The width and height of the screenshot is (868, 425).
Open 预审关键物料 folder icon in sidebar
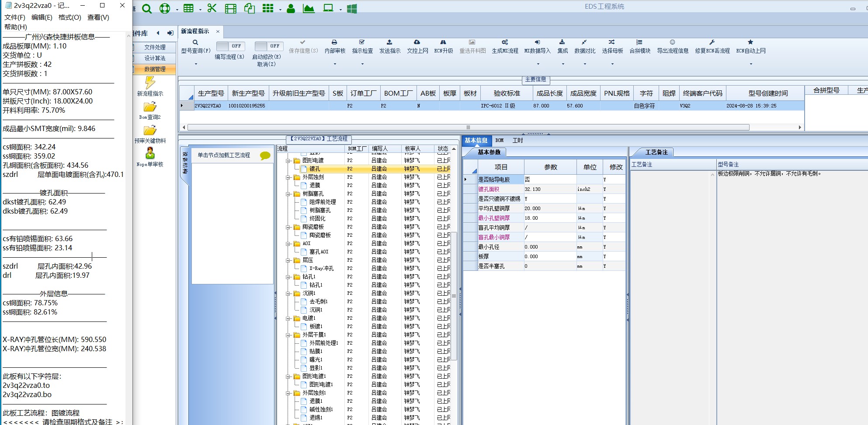pyautogui.click(x=150, y=130)
